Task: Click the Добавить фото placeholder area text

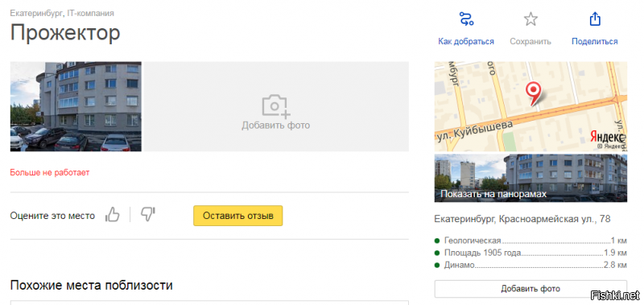Action: [x=276, y=126]
